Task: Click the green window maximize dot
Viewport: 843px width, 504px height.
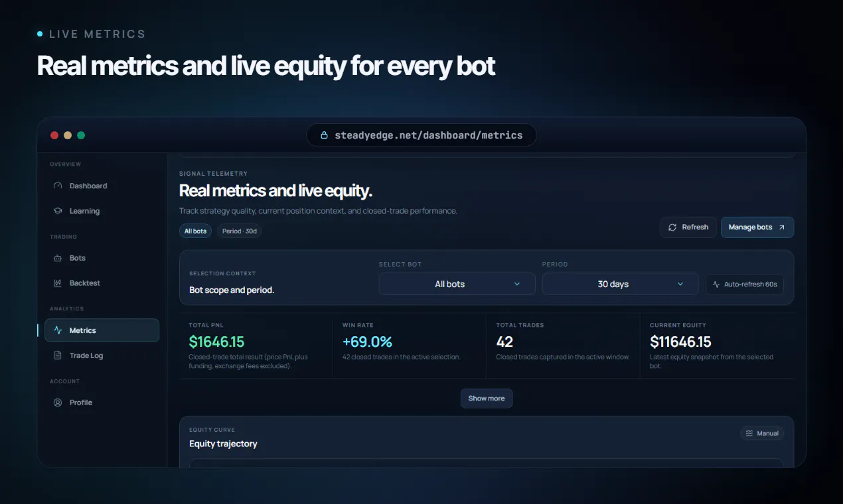Action: (81, 135)
